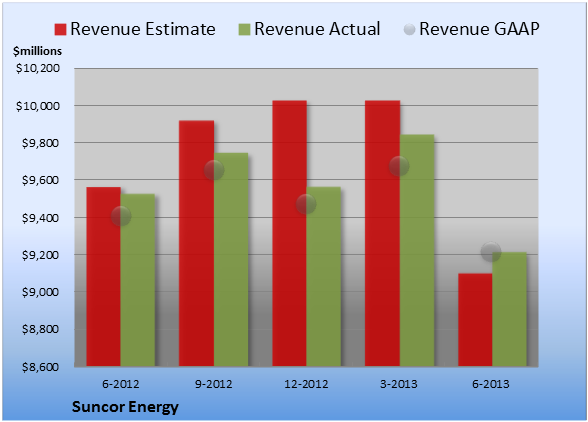Click the "3-2013" quarter label
Screen dimensions: 588x422
point(399,384)
